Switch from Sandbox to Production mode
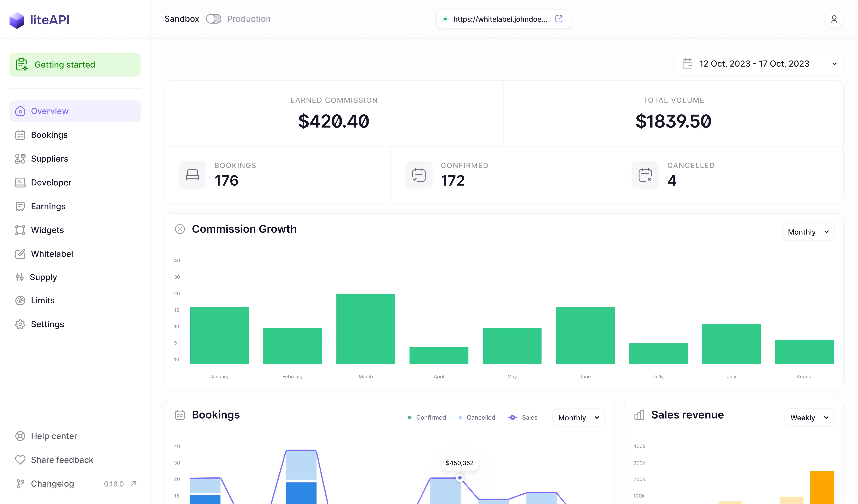The height and width of the screenshot is (504, 858). (214, 19)
